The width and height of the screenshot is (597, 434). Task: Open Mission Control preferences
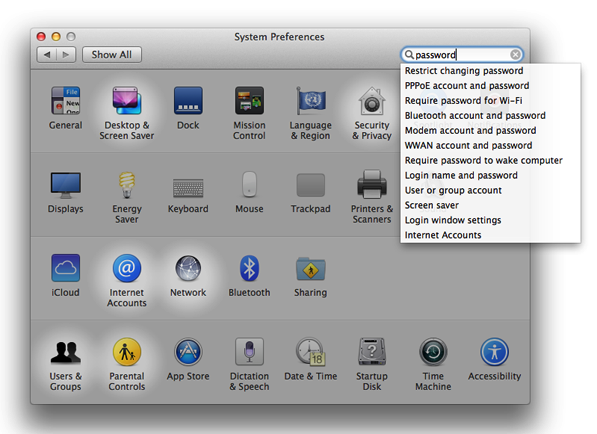249,113
